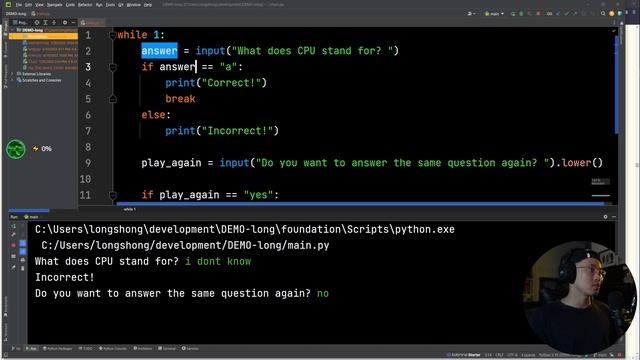Click the green plugin circle widget
This screenshot has width=640, height=360.
(16, 149)
